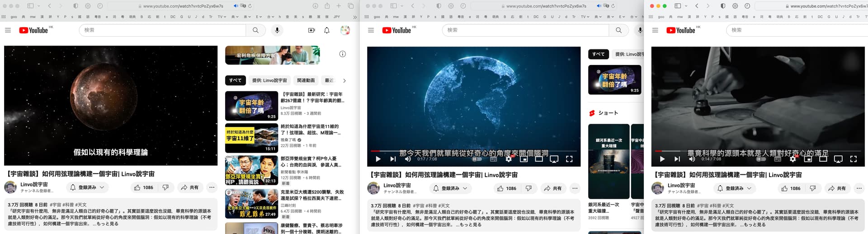
Task: Enter fullscreen in middle window player
Action: (569, 159)
